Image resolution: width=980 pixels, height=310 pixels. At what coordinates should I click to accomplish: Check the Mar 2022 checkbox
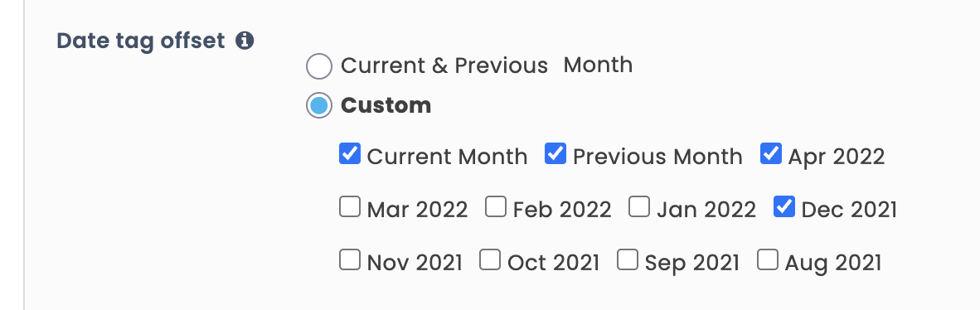[x=350, y=206]
